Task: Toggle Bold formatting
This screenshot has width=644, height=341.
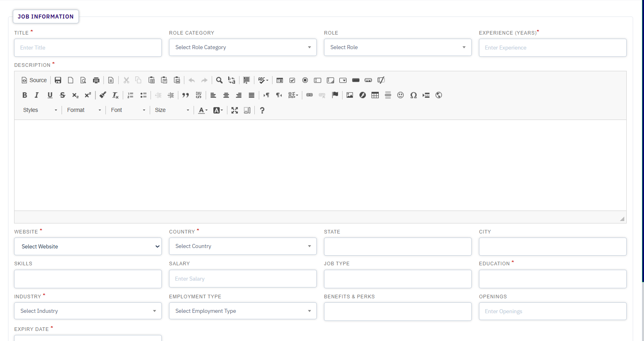Action: click(x=25, y=95)
